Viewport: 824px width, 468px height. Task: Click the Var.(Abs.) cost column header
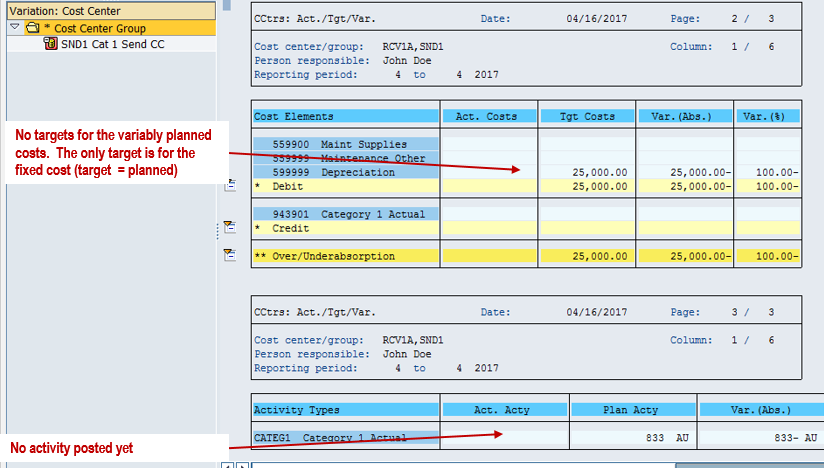coord(685,116)
